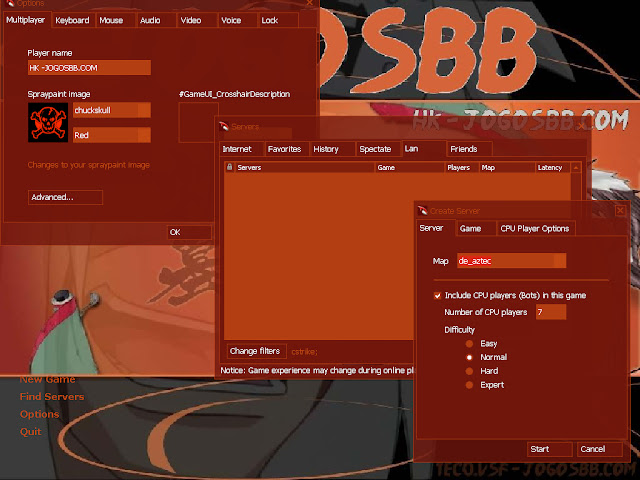
Task: Click Find Servers in main menu
Action: (52, 397)
